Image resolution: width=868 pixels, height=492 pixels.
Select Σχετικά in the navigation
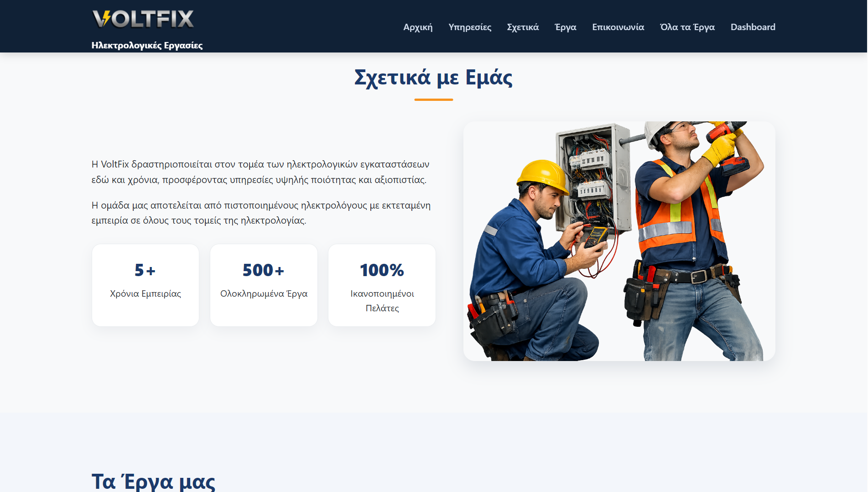tap(523, 27)
